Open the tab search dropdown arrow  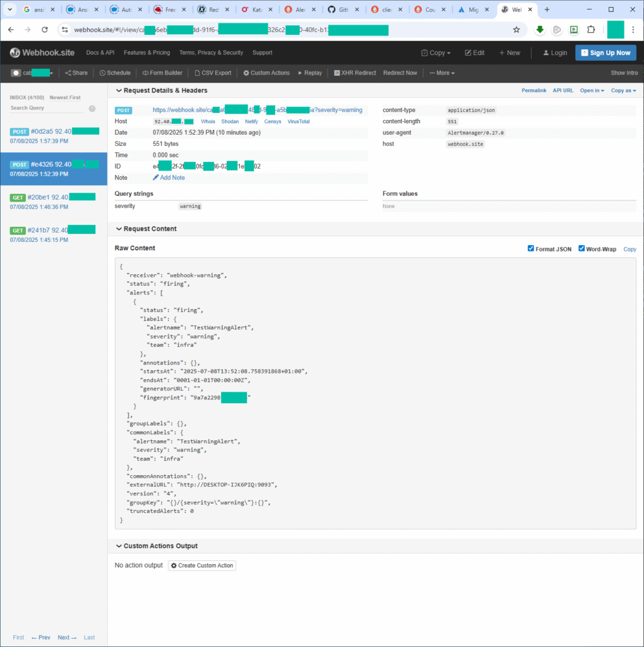point(10,9)
